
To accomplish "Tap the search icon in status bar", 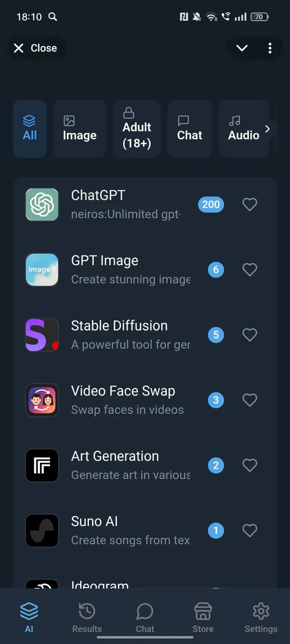I will 53,17.
